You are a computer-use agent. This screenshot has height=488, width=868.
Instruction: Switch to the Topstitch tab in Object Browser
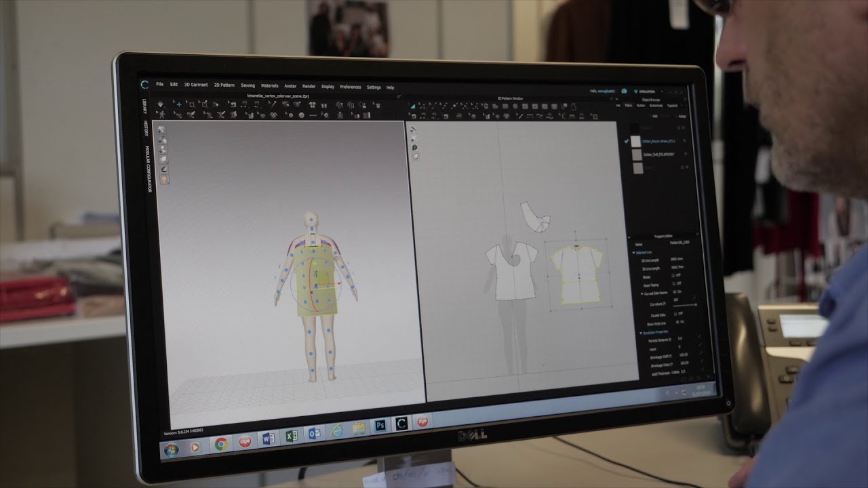tap(673, 106)
